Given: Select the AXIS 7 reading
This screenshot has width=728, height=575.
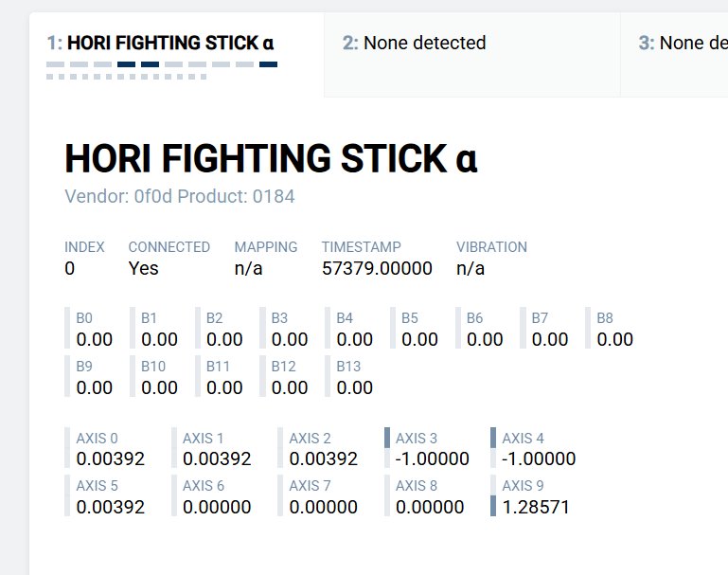Looking at the screenshot, I should (323, 507).
